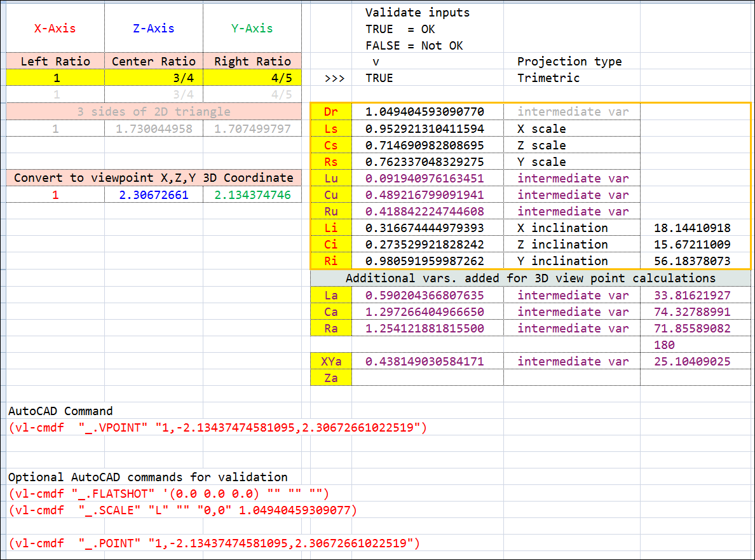The height and width of the screenshot is (560, 755).
Task: Click the Dr label cell
Action: [x=331, y=112]
